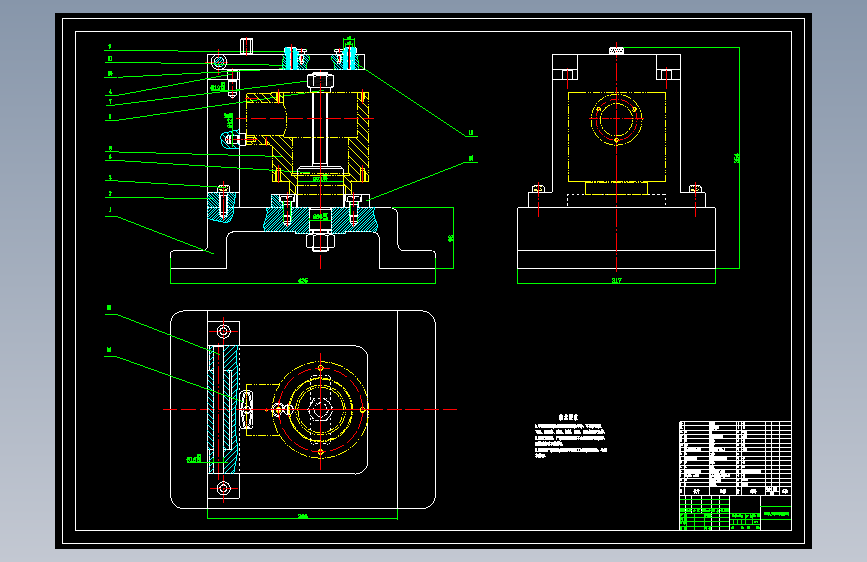
Task: Select the white parts list table
Action: [735, 459]
